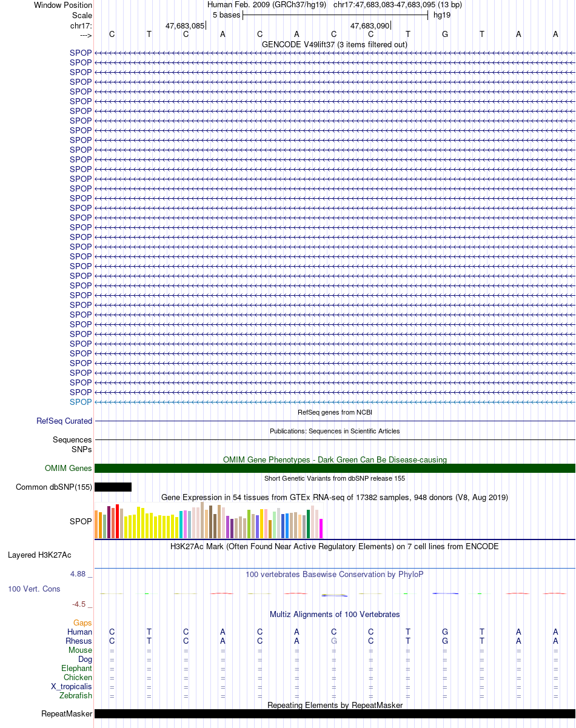Open the Gene Expression in 54 tissues GTEx title
Viewport: 576px width, 728px height.
335,497
